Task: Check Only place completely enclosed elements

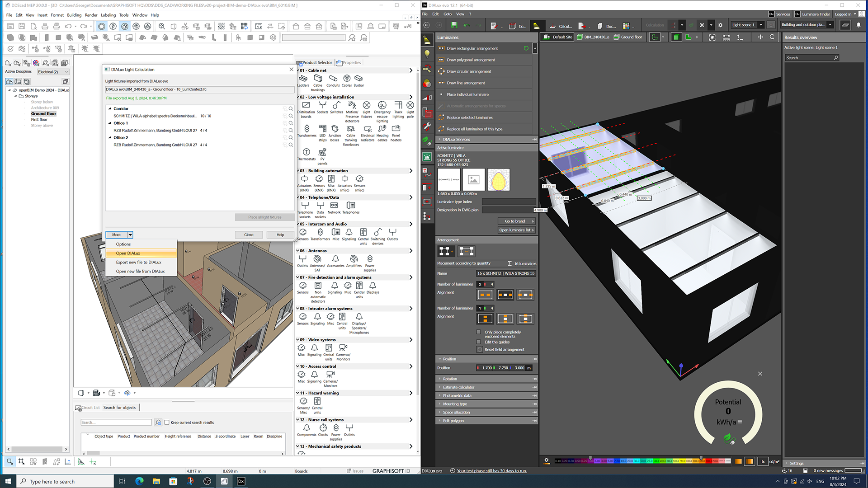Action: [479, 332]
